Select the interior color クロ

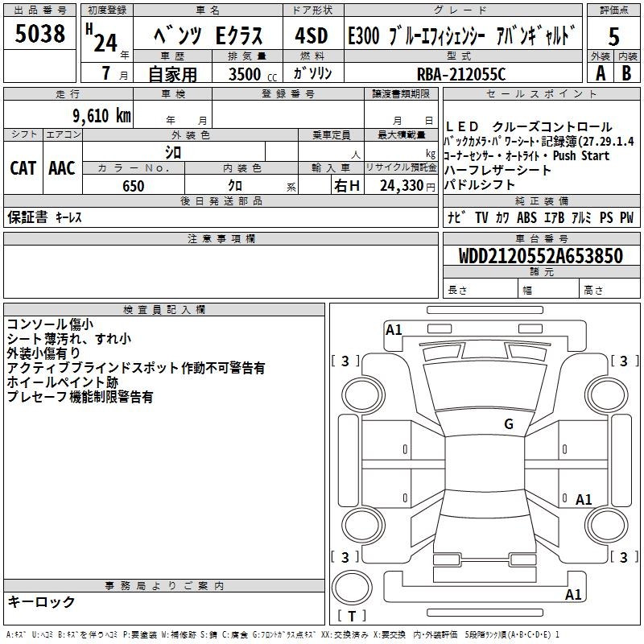tap(235, 186)
